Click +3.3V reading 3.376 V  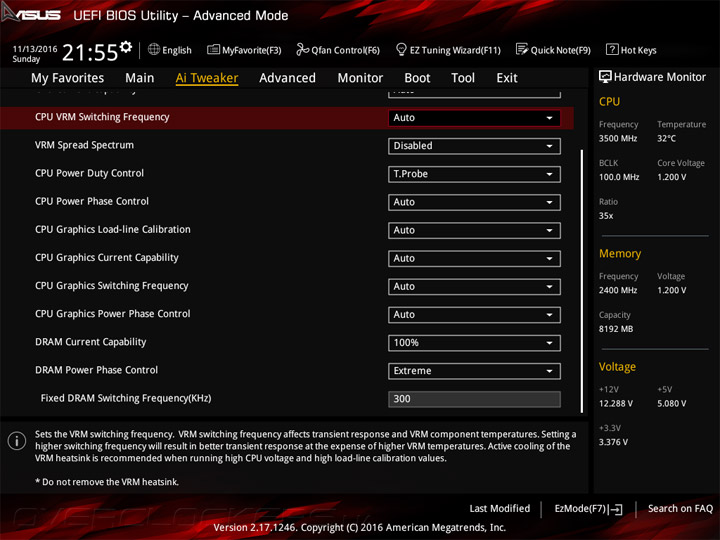tap(613, 442)
